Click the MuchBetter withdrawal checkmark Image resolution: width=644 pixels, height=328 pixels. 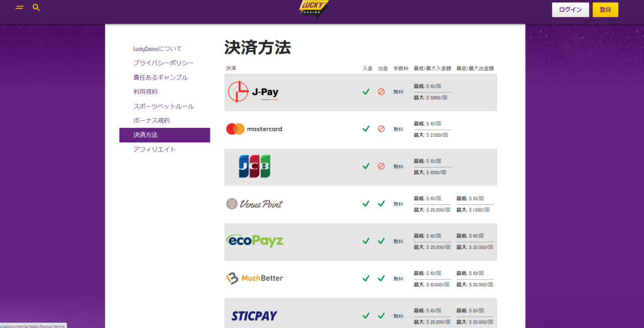pyautogui.click(x=381, y=278)
